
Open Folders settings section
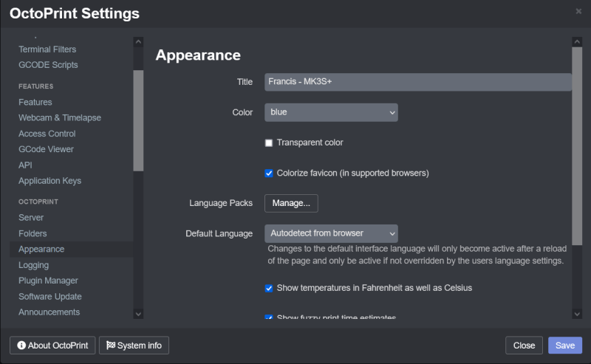point(33,233)
